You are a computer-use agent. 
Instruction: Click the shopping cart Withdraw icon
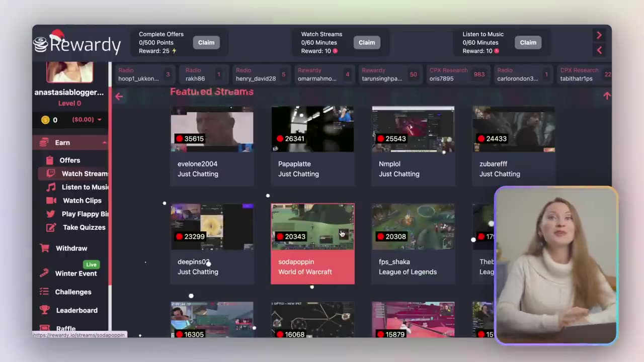pos(45,248)
